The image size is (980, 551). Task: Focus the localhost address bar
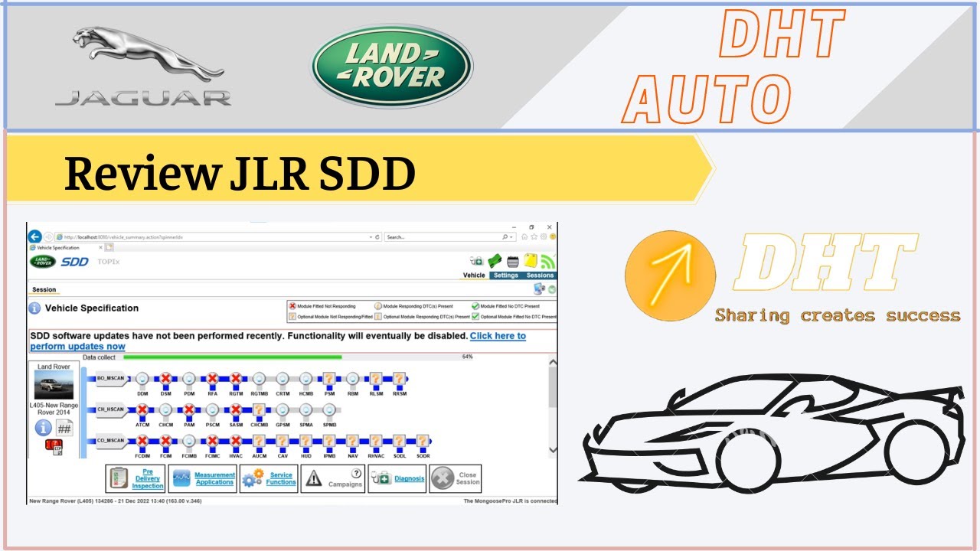click(218, 236)
